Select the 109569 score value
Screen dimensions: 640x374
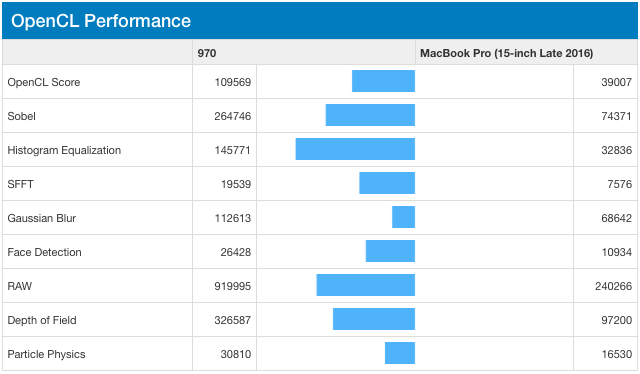(x=233, y=82)
